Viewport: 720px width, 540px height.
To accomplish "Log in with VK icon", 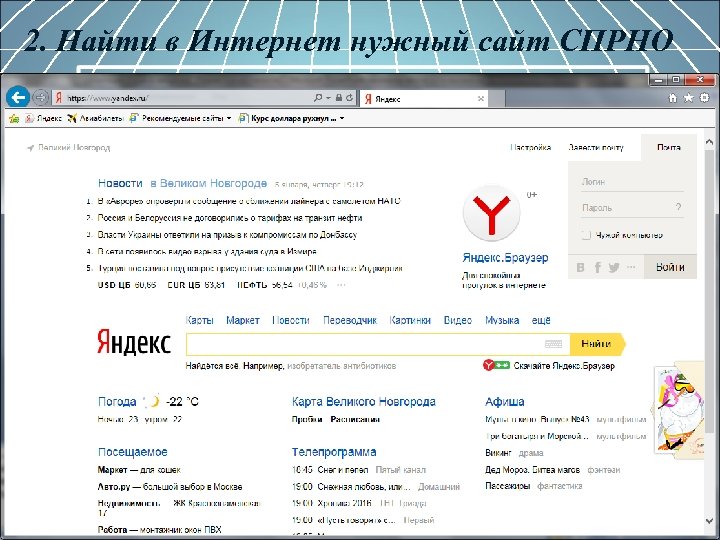I will [580, 267].
